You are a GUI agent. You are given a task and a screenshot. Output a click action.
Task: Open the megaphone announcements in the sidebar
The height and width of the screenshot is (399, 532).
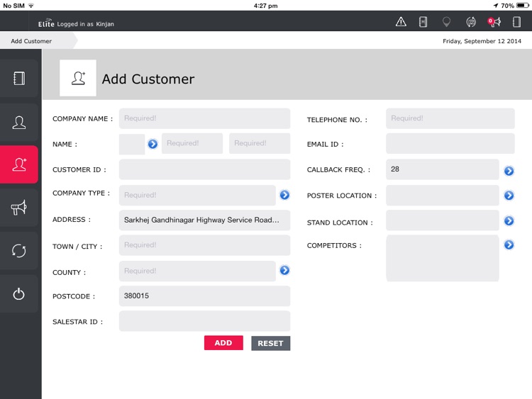19,208
